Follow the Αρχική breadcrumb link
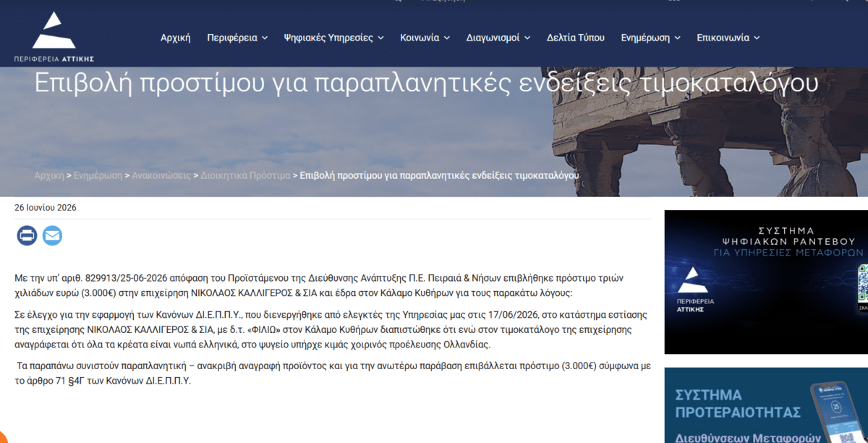Image resolution: width=868 pixels, height=443 pixels. (x=49, y=176)
